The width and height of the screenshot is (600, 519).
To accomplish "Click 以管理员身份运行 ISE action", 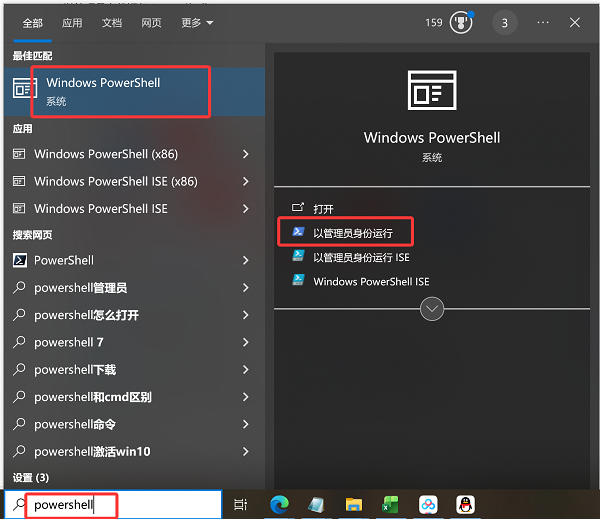I will (361, 257).
